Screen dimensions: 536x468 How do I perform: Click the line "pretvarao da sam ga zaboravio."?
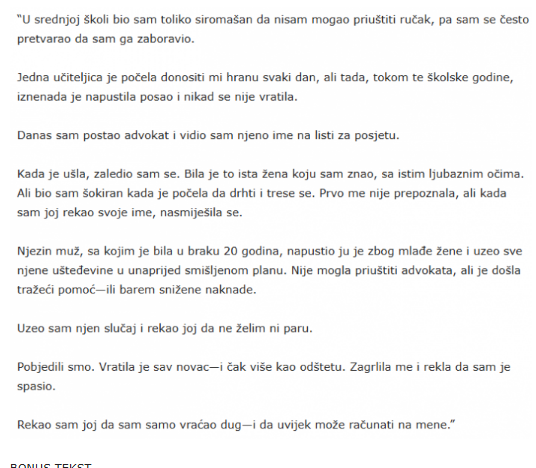coord(106,39)
